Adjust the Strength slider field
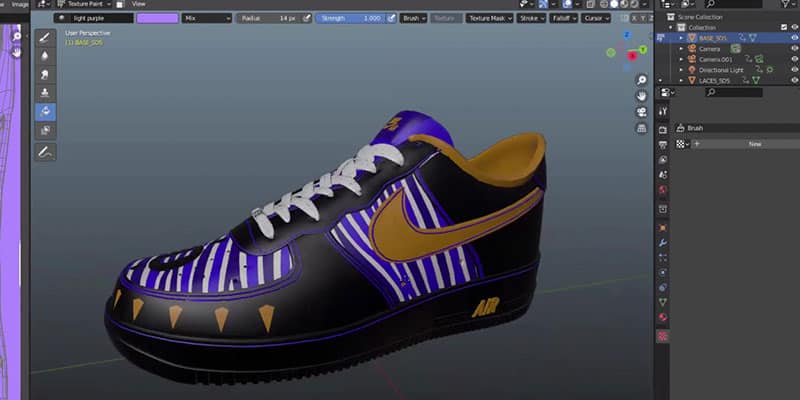This screenshot has height=400, width=800. pos(351,18)
